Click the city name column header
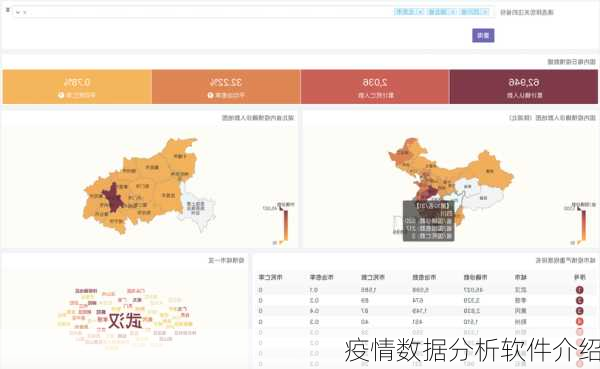Screen dimensions: 600x369 [520, 277]
